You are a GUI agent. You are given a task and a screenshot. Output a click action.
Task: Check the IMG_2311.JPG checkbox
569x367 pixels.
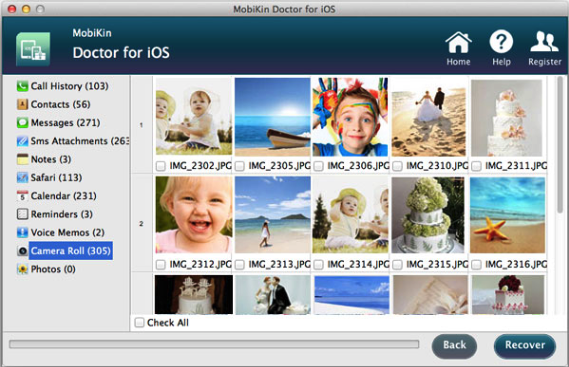pyautogui.click(x=476, y=166)
